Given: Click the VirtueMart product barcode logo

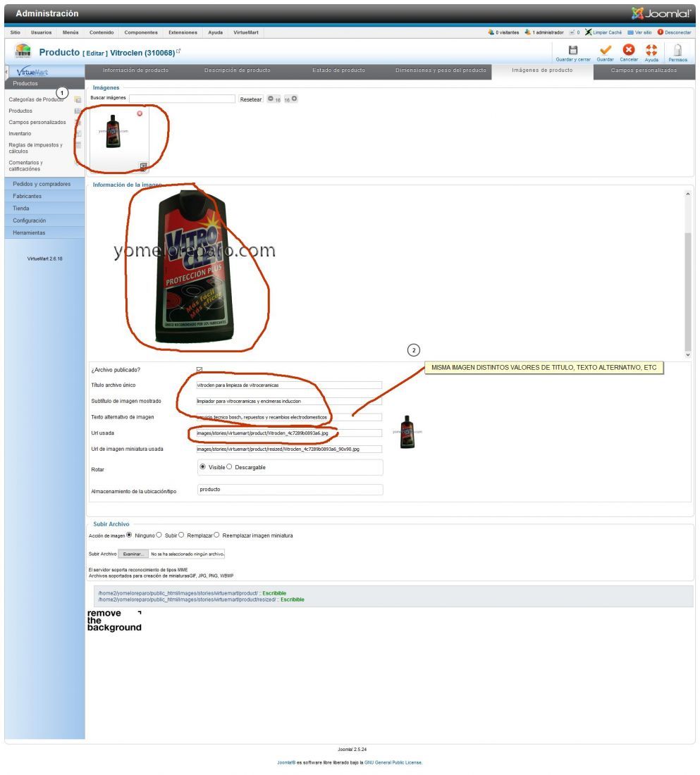Looking at the screenshot, I should click(23, 51).
